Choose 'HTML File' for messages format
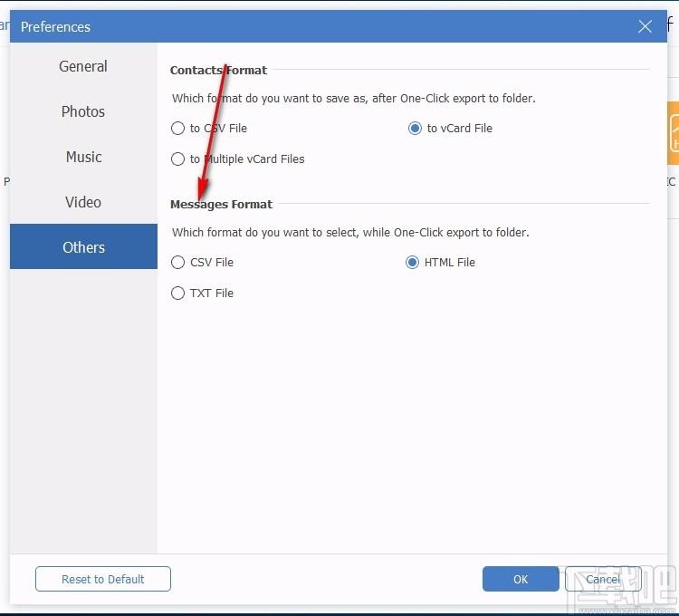 tap(412, 263)
